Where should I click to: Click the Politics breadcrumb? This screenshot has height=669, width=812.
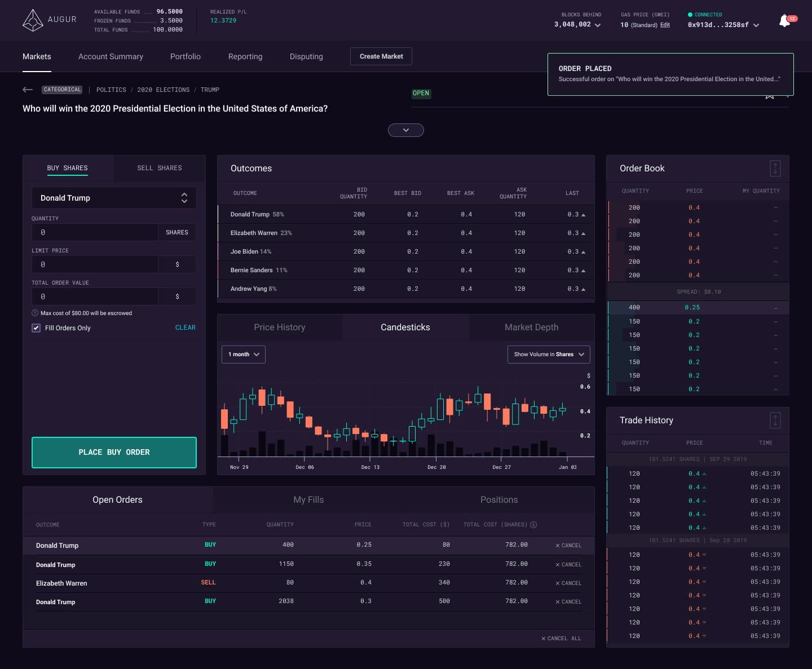(111, 90)
